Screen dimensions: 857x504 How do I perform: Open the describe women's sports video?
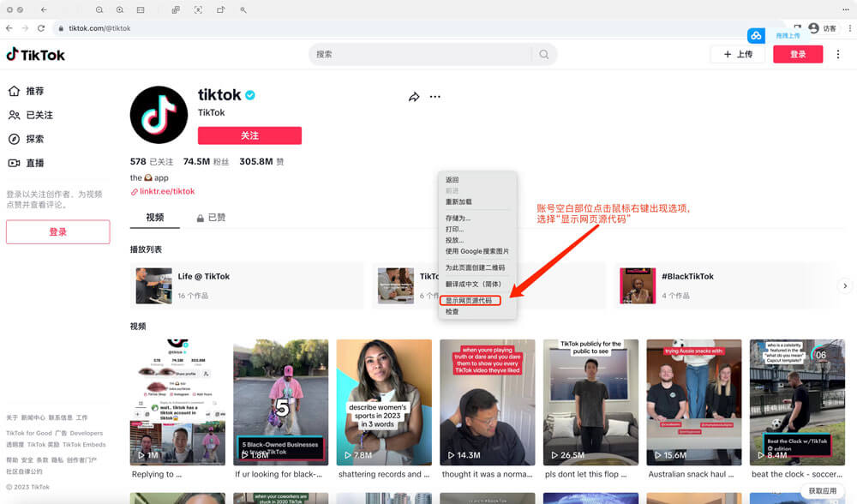[x=384, y=402]
